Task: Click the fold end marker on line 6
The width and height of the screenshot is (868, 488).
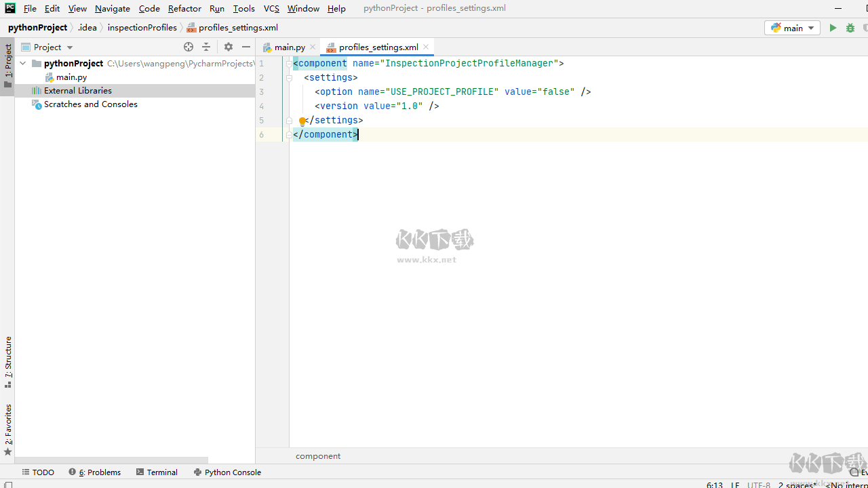Action: coord(289,134)
